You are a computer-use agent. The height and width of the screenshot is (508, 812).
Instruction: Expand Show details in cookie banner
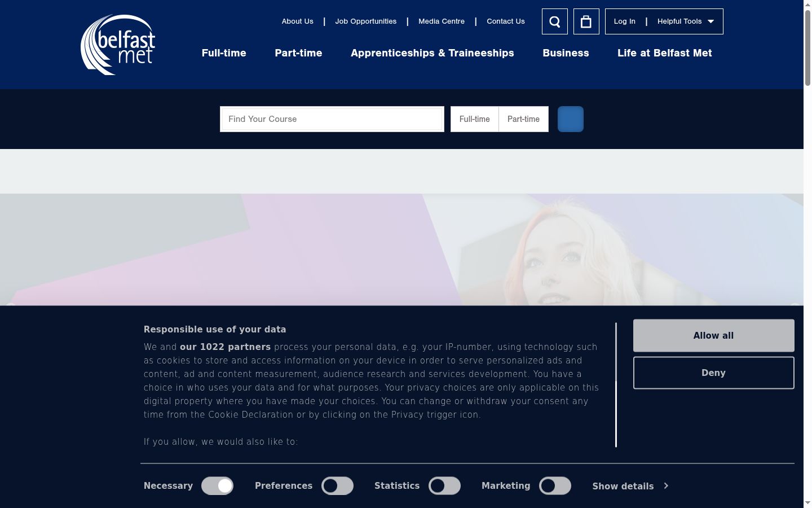[x=630, y=486]
